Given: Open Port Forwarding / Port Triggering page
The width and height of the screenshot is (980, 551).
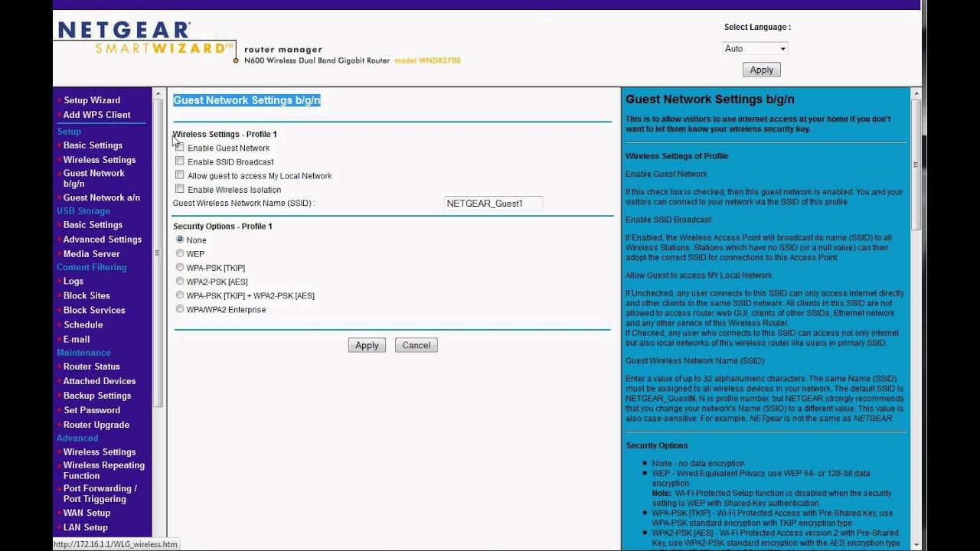Looking at the screenshot, I should tap(100, 494).
